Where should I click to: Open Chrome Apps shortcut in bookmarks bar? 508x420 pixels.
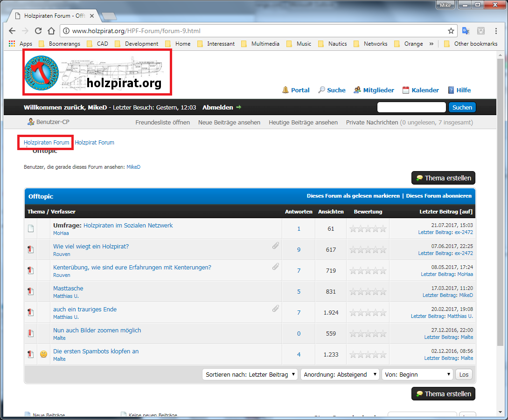[x=21, y=44]
